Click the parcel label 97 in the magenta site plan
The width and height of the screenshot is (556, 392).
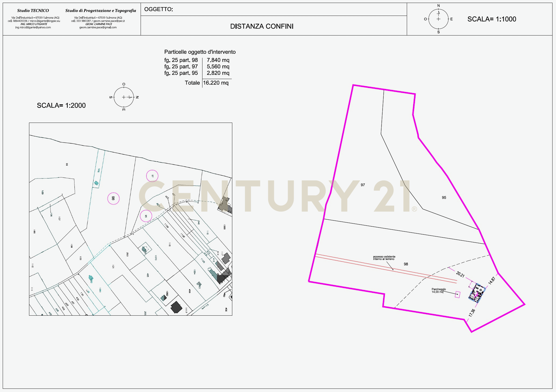(363, 185)
